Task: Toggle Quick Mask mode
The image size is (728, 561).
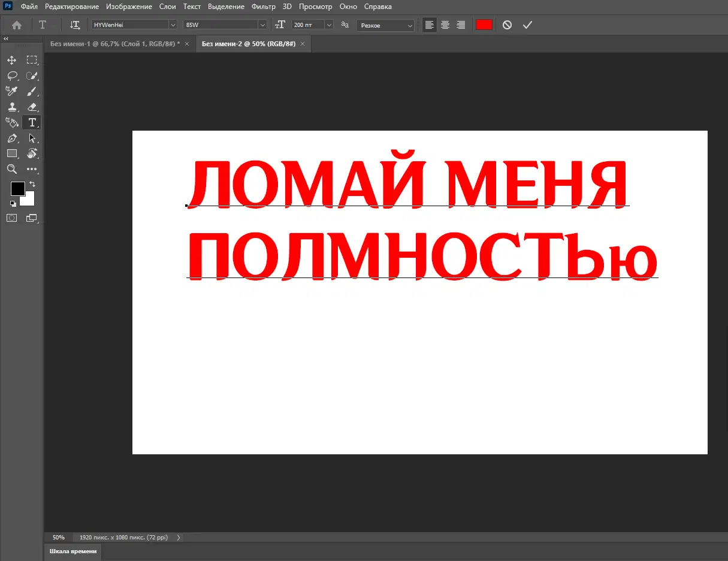Action: pos(11,218)
